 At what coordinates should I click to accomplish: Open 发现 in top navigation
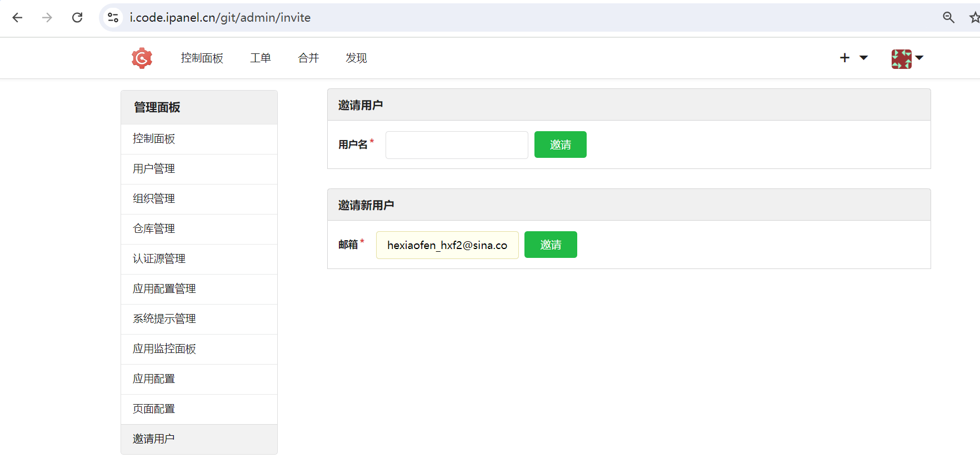point(356,58)
